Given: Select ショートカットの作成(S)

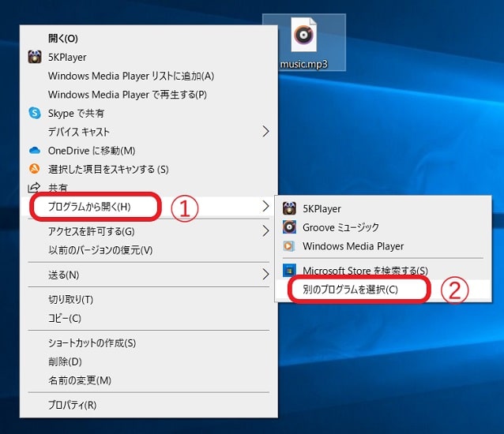Looking at the screenshot, I should 149,342.
